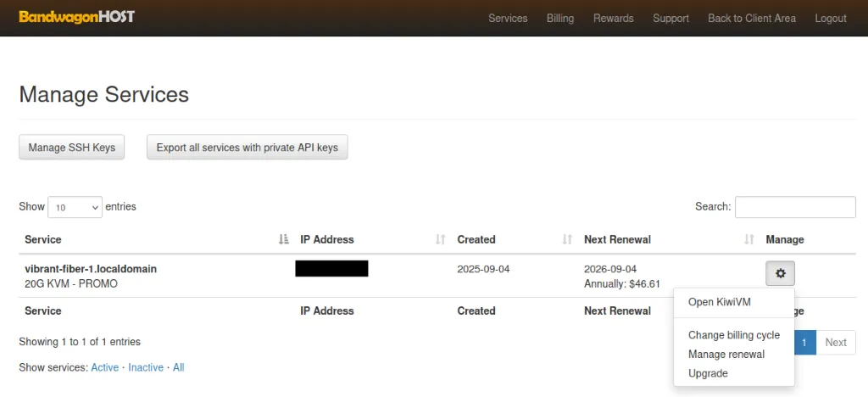Click the gear icon in Manage column

pos(780,273)
